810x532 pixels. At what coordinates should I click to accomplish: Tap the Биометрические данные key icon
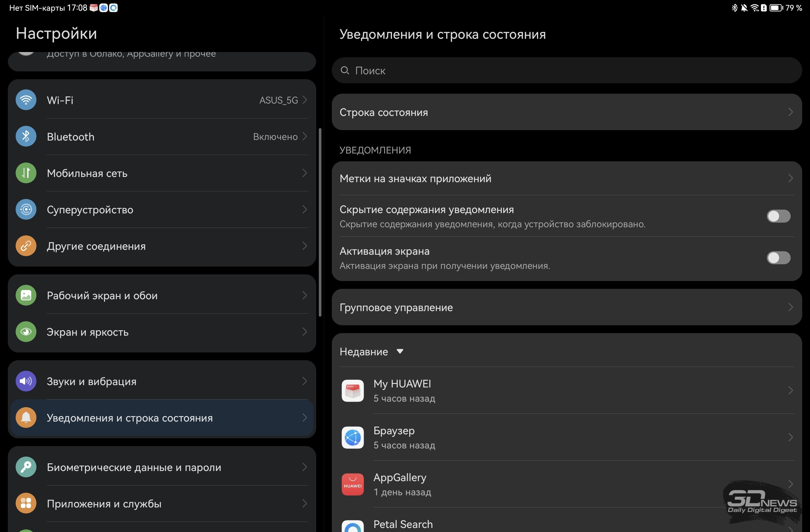[26, 467]
